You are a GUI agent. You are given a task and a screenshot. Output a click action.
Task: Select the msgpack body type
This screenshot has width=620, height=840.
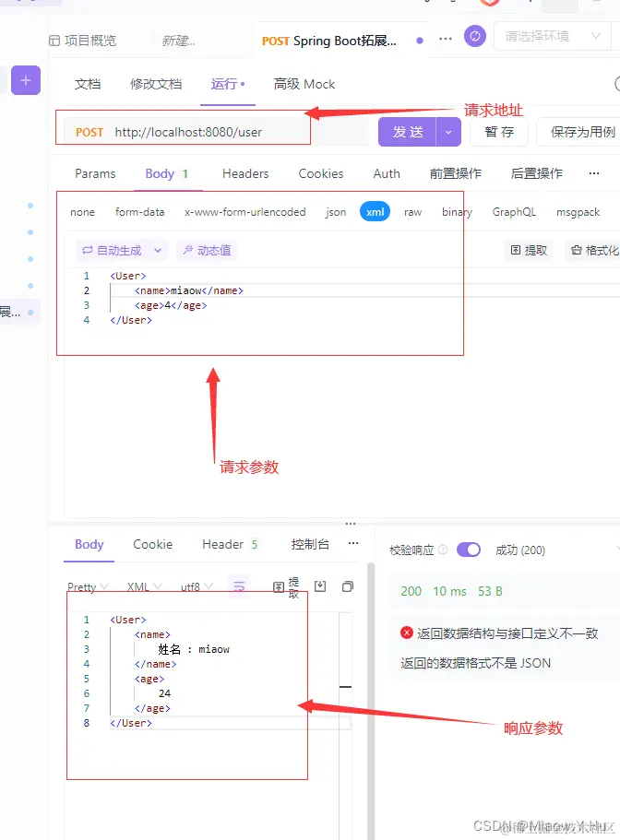(x=578, y=212)
